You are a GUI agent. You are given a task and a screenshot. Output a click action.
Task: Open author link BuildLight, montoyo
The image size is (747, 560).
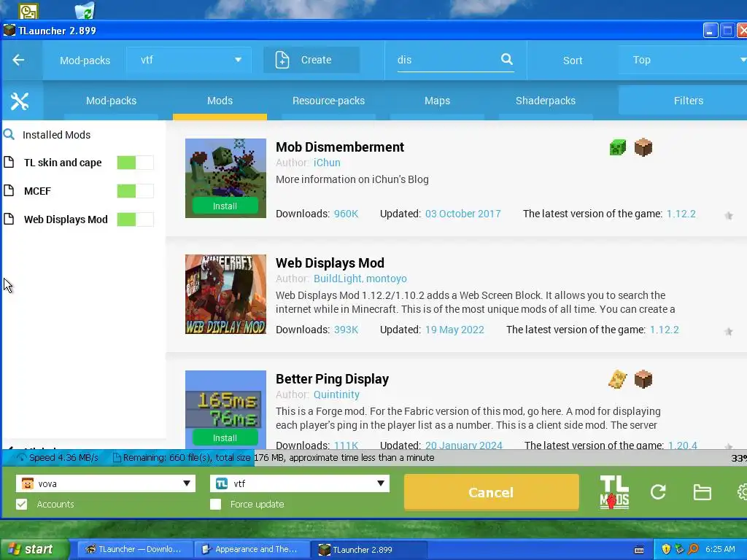point(360,279)
